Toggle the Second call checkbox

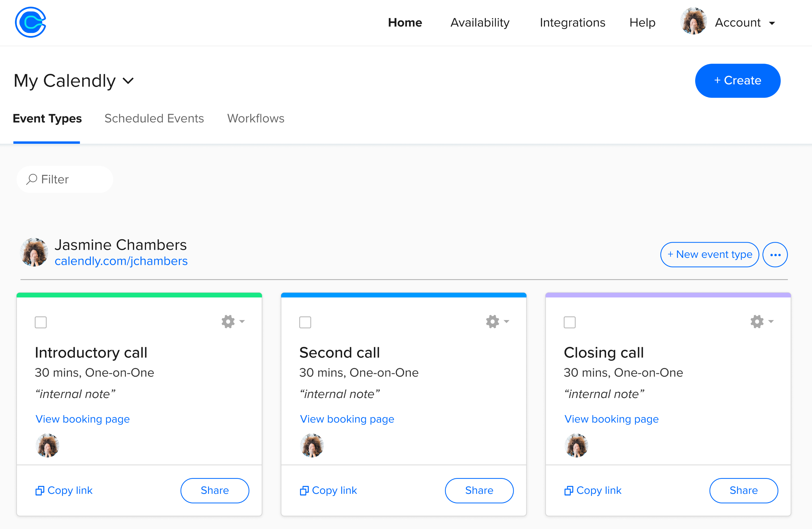pos(305,322)
